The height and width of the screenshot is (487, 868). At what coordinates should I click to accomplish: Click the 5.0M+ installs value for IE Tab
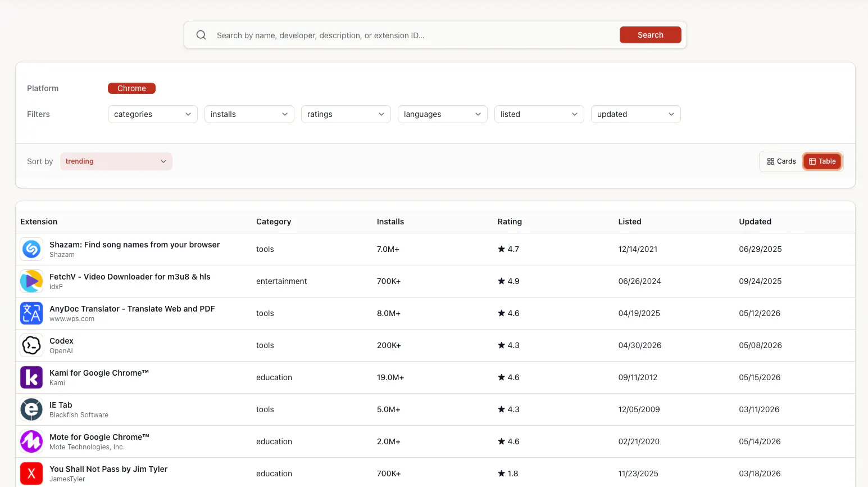click(x=389, y=409)
